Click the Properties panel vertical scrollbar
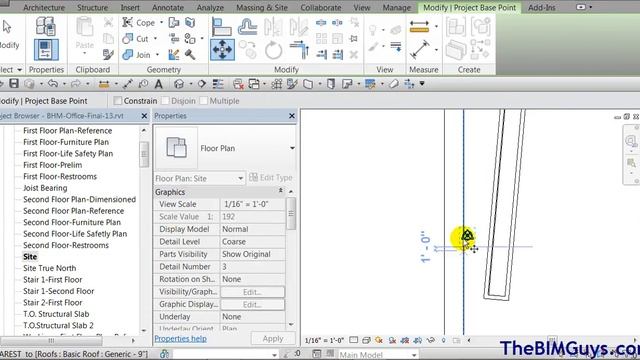Viewport: 640px width, 360px height. tap(291, 214)
